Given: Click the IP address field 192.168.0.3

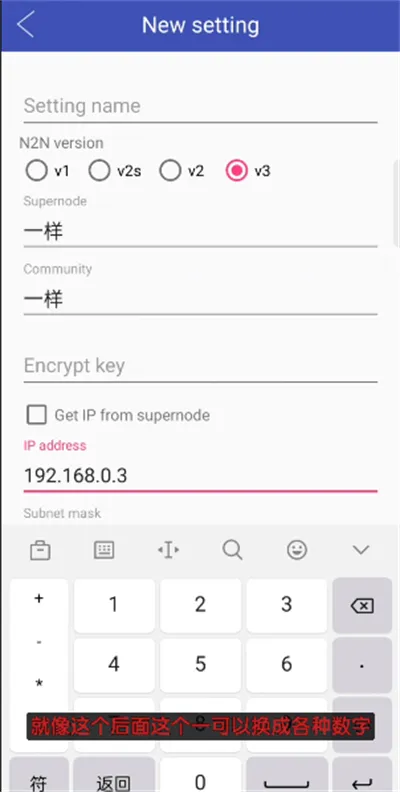Looking at the screenshot, I should pyautogui.click(x=201, y=476).
